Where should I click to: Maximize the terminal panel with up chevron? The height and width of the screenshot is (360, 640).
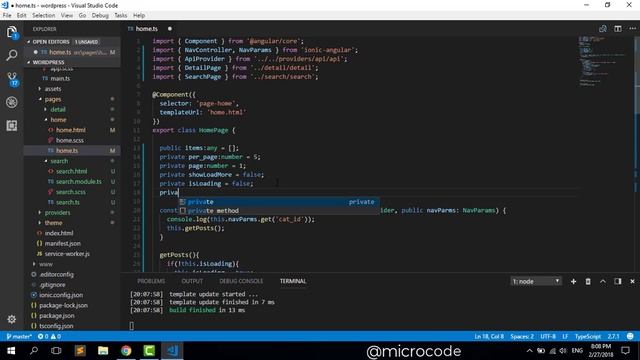click(603, 281)
